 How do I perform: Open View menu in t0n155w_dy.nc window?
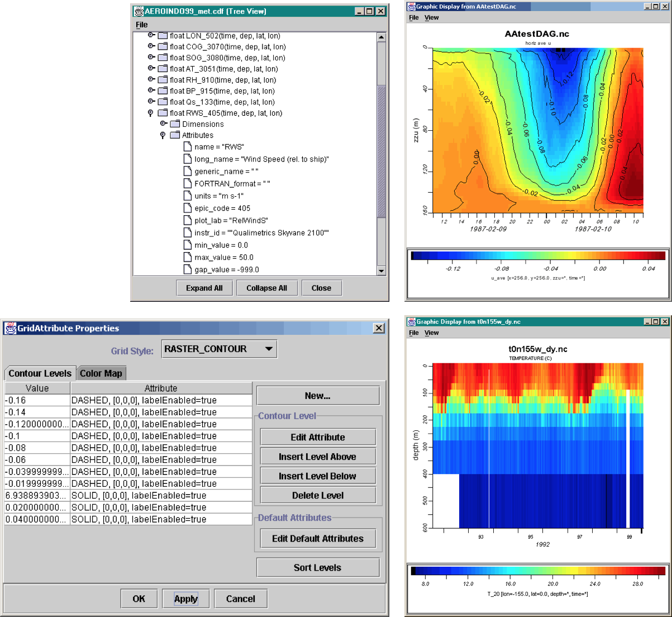click(432, 333)
